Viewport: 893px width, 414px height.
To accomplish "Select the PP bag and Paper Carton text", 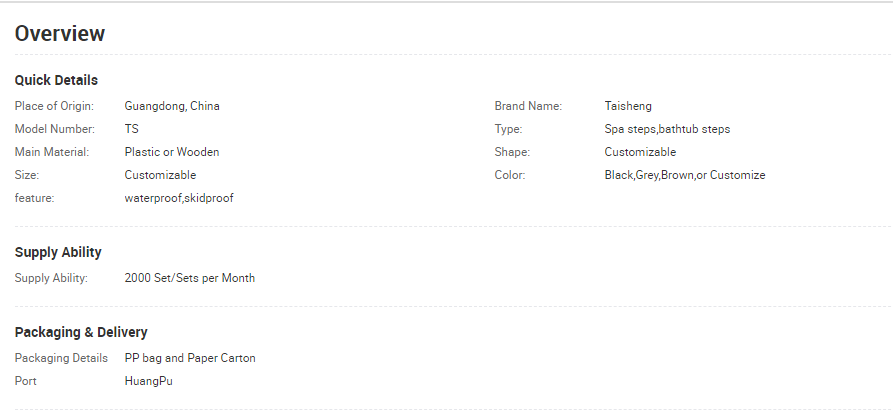I will tap(190, 358).
